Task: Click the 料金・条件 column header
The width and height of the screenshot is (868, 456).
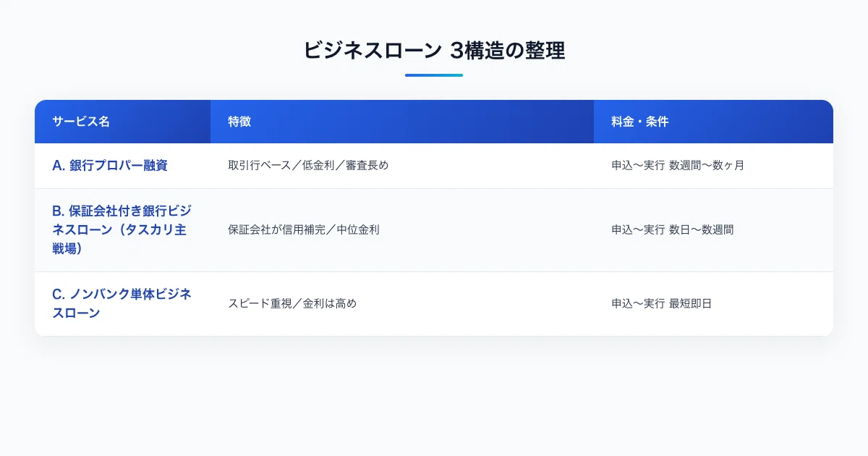Action: pyautogui.click(x=640, y=122)
